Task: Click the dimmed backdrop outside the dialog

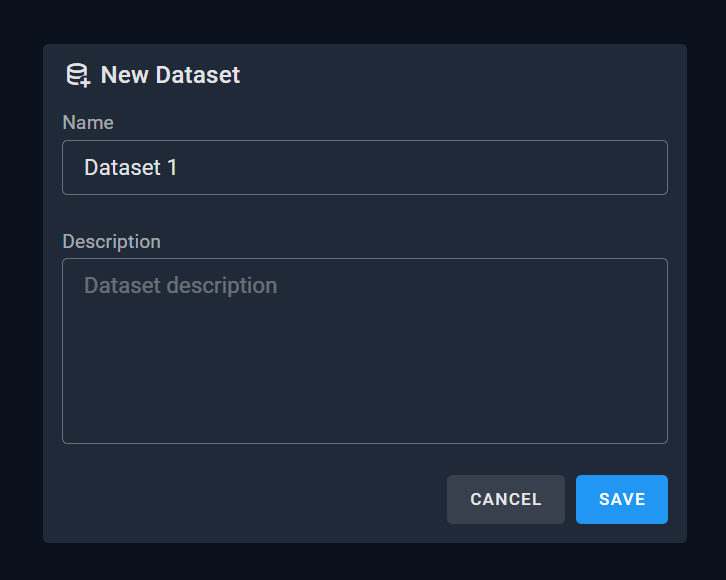Action: tap(20, 300)
